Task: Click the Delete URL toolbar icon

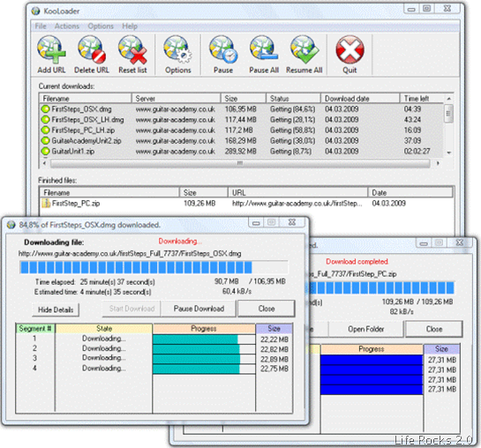Action: 92,55
